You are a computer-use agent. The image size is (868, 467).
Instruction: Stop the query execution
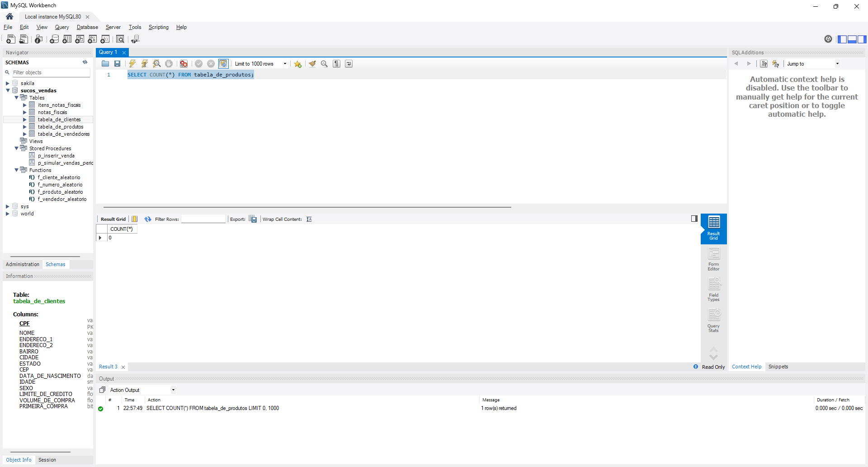(x=169, y=64)
